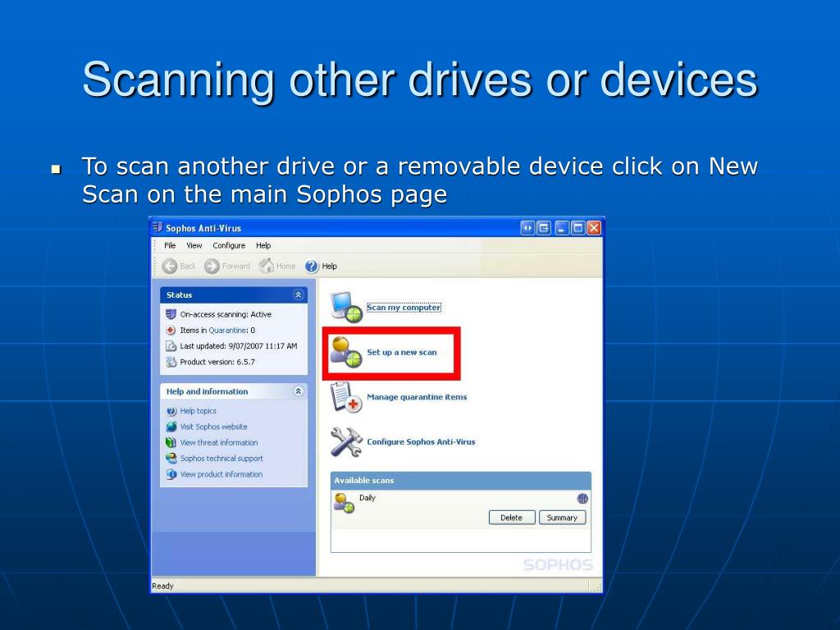The height and width of the screenshot is (630, 840).
Task: Click the Scan my computer icon
Action: click(347, 308)
